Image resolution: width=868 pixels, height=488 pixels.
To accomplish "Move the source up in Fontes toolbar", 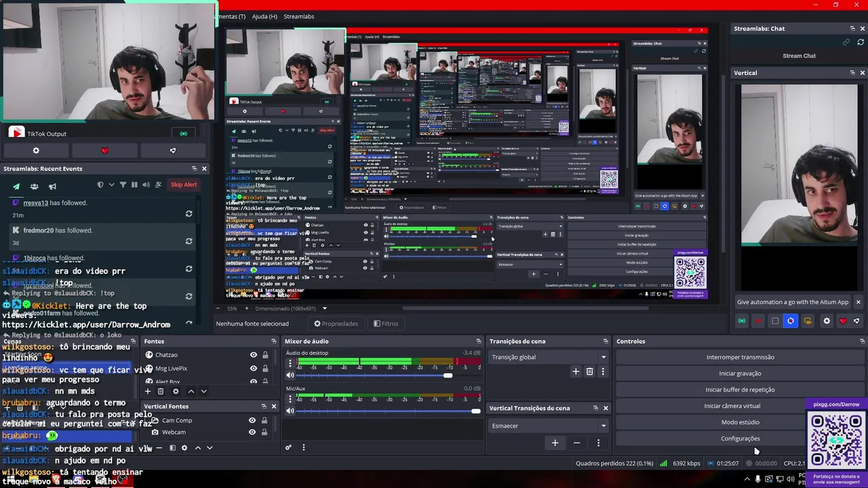I will (191, 391).
